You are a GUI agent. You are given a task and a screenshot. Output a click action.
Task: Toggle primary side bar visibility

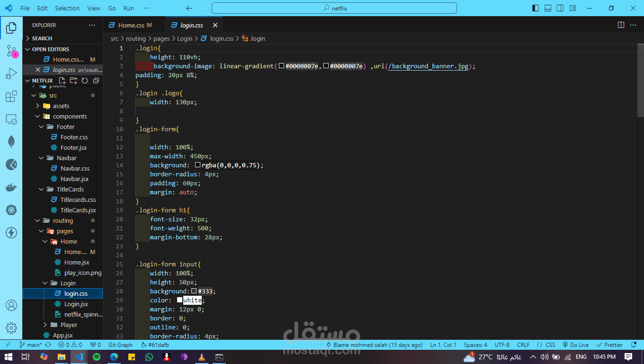(536, 8)
